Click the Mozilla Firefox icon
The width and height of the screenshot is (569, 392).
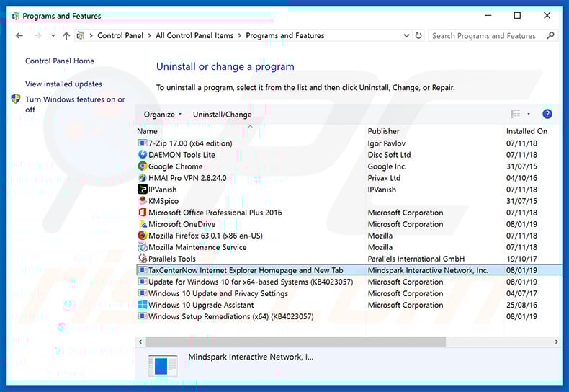pyautogui.click(x=143, y=236)
